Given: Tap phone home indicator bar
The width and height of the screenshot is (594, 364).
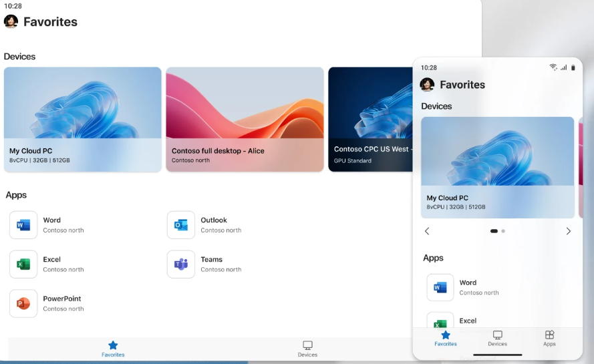Looking at the screenshot, I should pyautogui.click(x=498, y=355).
